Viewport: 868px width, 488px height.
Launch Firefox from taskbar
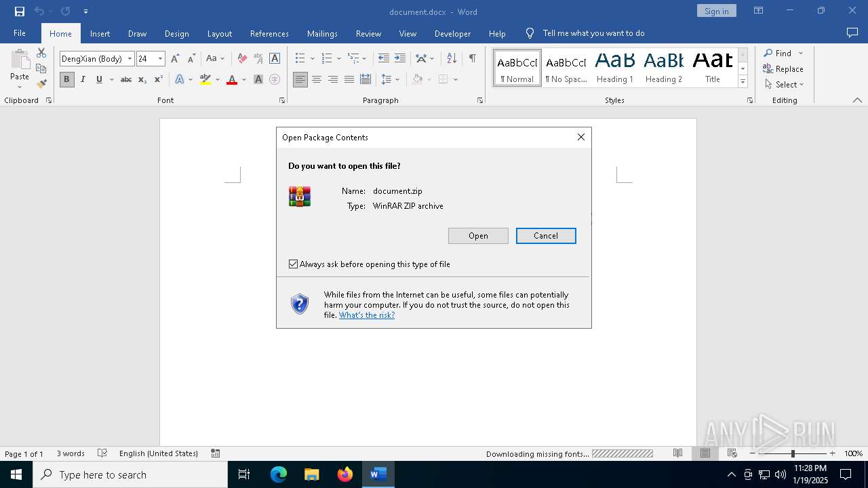click(x=345, y=474)
